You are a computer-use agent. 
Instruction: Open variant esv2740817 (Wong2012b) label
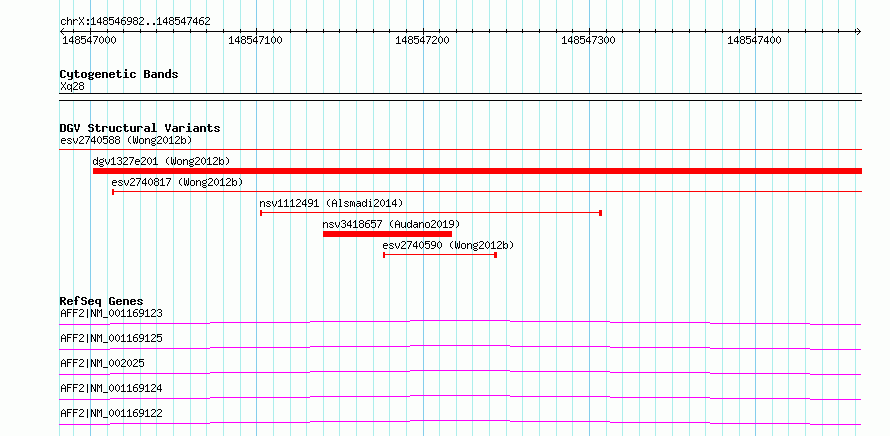(177, 182)
